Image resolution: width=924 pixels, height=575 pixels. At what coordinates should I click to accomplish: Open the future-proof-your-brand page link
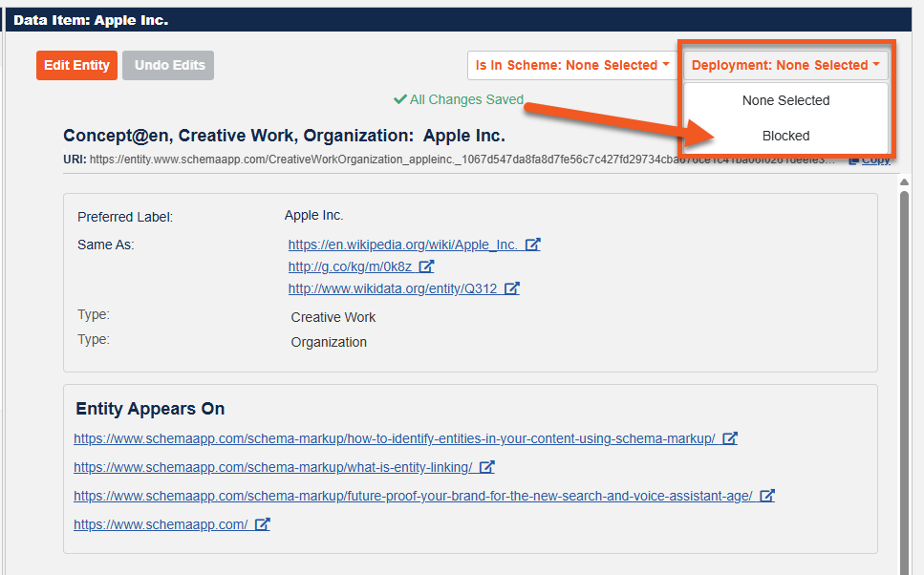(x=413, y=496)
